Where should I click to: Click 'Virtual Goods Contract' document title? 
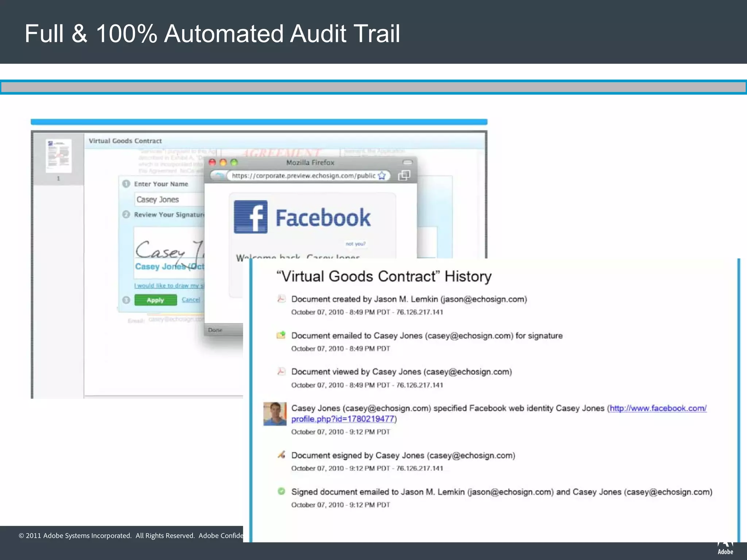pos(125,141)
